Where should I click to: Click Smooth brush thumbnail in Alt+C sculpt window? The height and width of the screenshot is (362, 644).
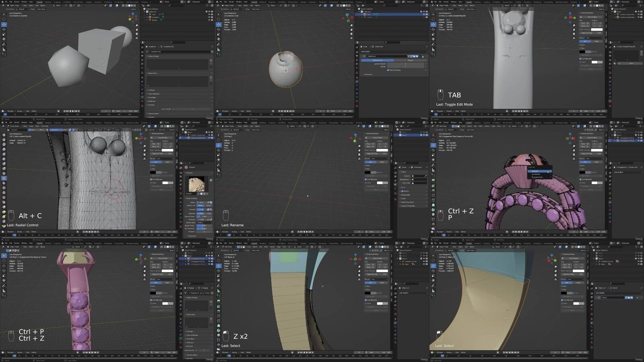pyautogui.click(x=197, y=184)
